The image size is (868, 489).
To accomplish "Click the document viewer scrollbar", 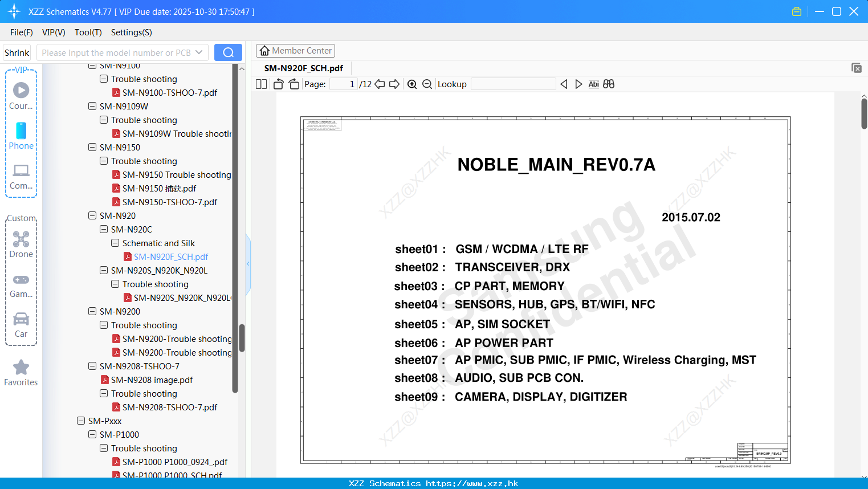I will click(x=864, y=113).
